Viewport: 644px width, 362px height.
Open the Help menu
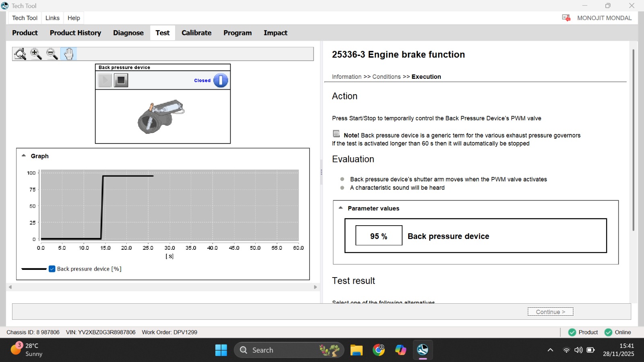tap(74, 18)
